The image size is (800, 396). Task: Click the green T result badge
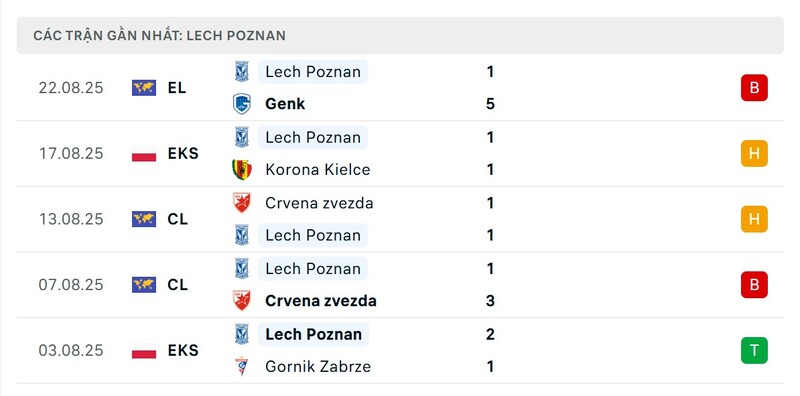click(754, 351)
